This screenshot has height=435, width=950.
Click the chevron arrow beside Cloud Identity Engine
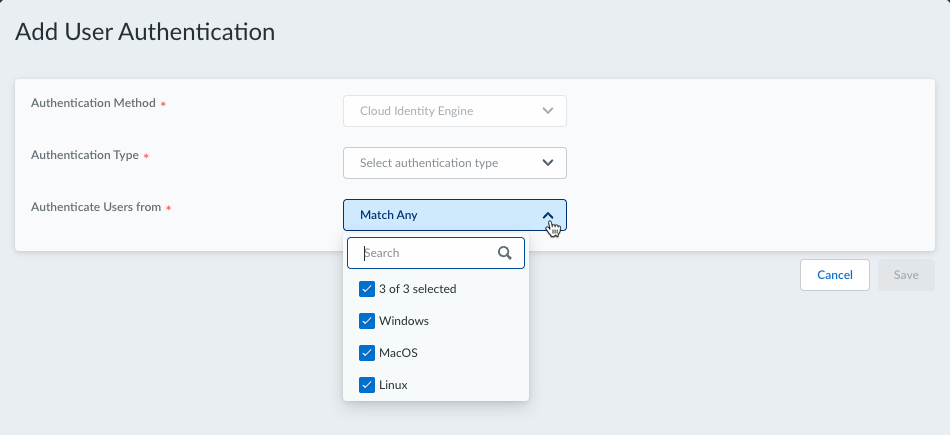click(x=547, y=111)
